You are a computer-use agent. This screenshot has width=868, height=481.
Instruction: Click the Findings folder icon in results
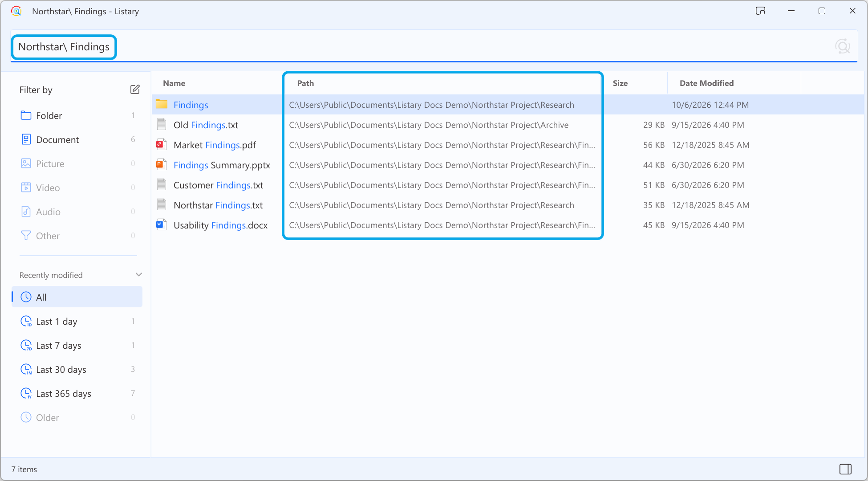(x=162, y=105)
